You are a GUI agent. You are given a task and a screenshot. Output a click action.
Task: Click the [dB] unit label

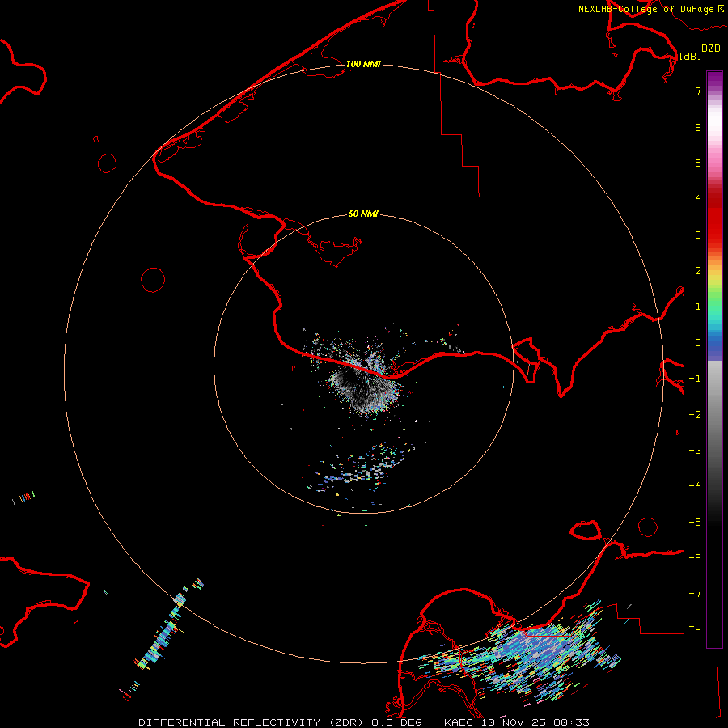coord(690,56)
